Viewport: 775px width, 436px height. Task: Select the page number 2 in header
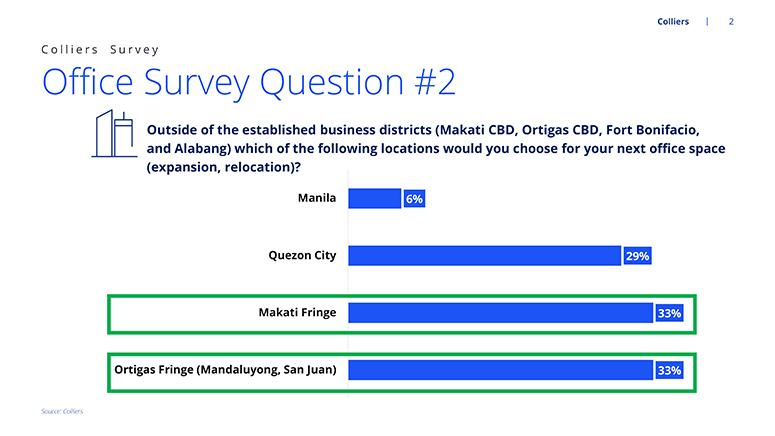coord(731,22)
